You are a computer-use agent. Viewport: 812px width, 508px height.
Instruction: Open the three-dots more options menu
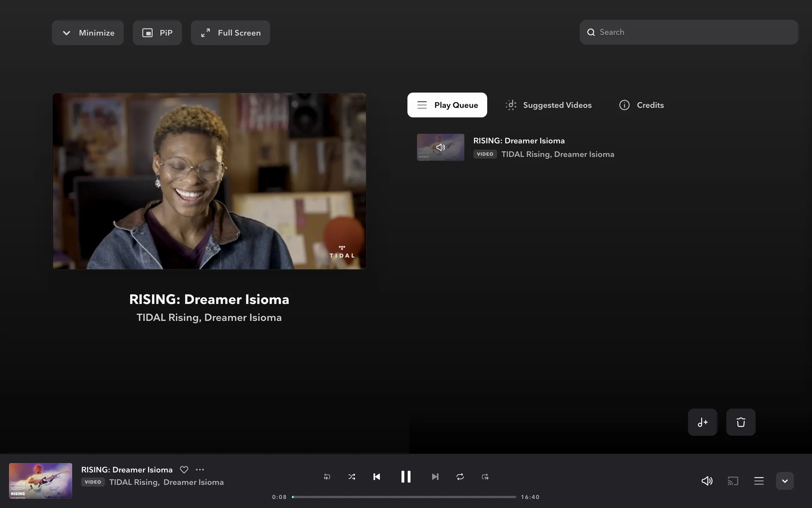(x=200, y=469)
